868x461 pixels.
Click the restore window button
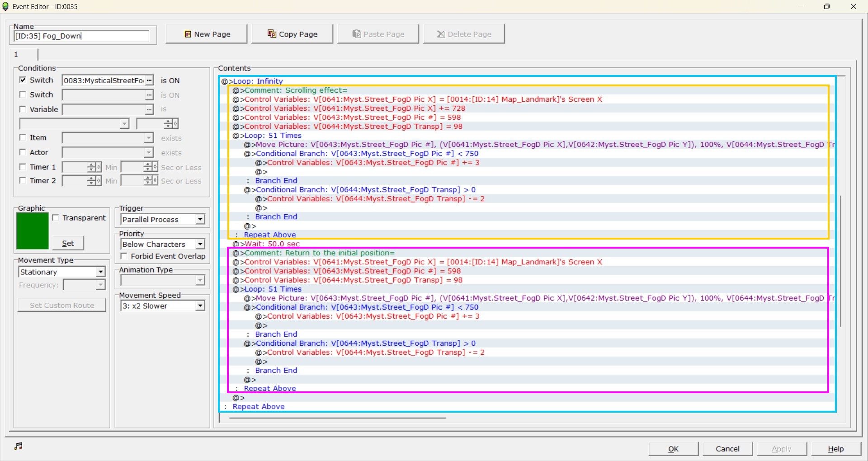point(827,6)
